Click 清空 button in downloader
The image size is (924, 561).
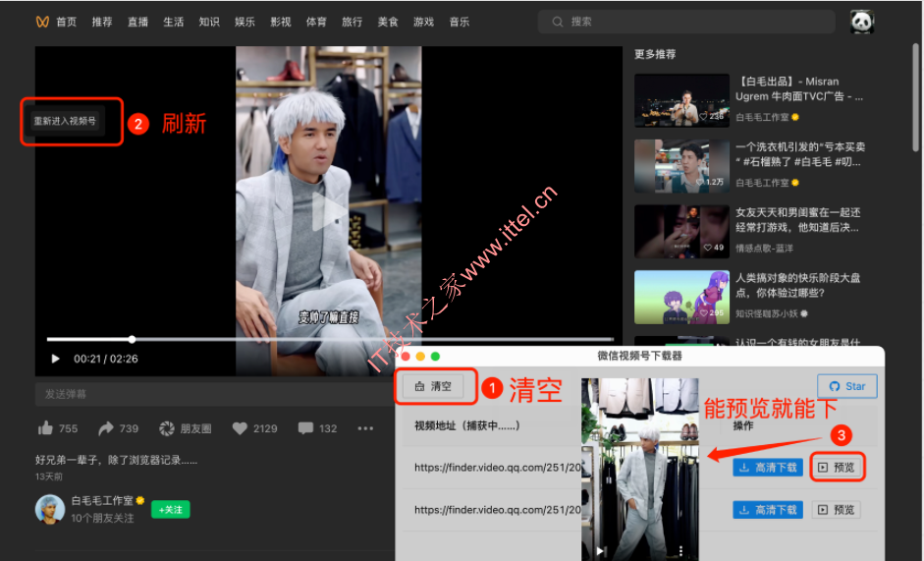click(433, 386)
